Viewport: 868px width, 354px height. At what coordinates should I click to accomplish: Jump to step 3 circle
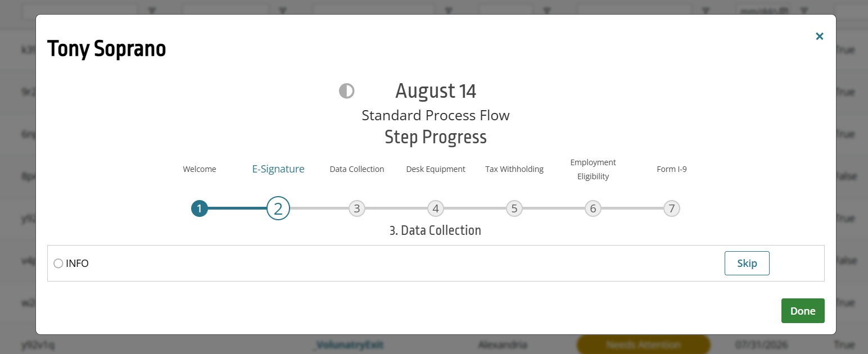[357, 208]
